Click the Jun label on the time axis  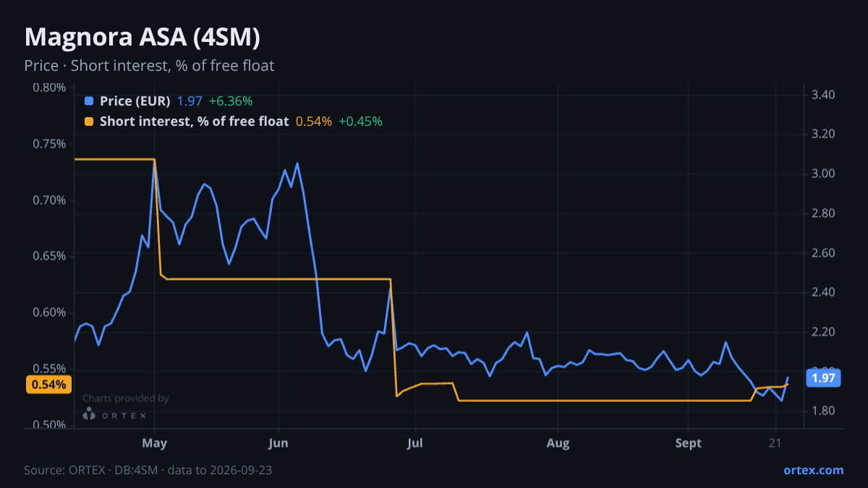(x=278, y=443)
